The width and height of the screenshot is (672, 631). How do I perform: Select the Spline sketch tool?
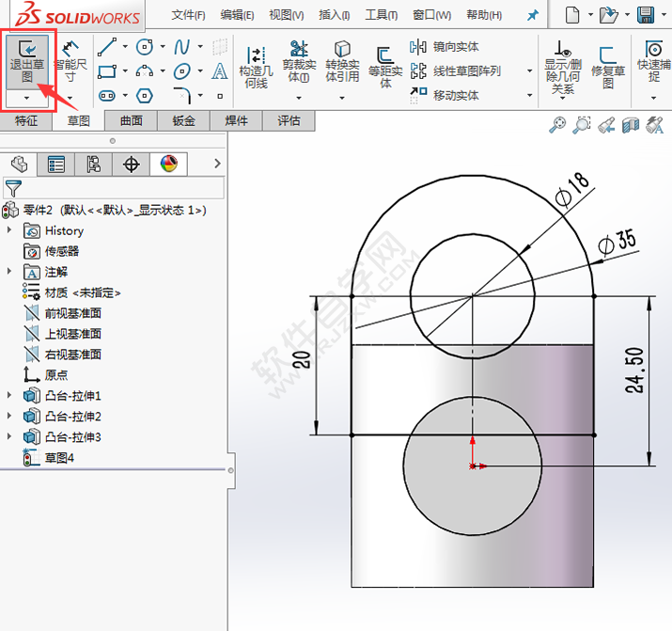181,47
